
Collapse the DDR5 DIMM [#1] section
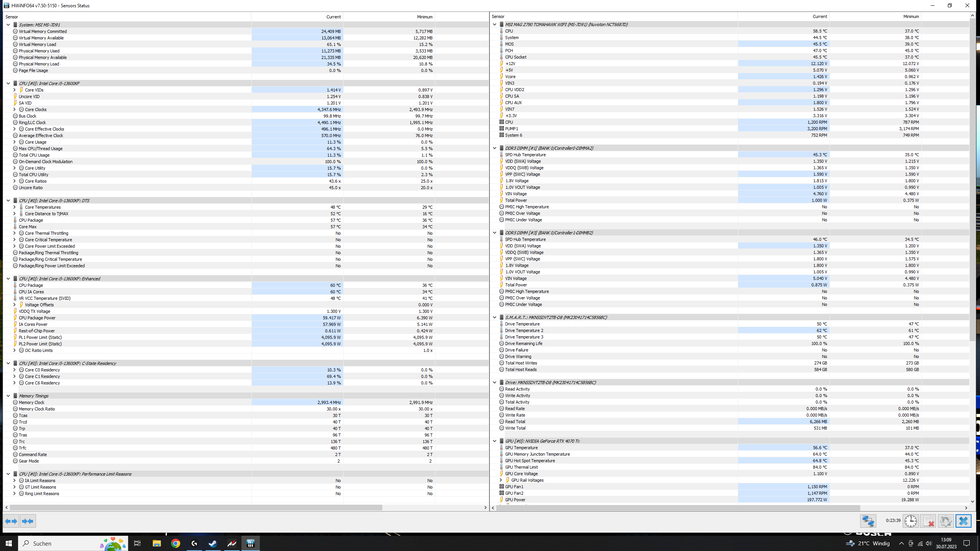point(494,148)
